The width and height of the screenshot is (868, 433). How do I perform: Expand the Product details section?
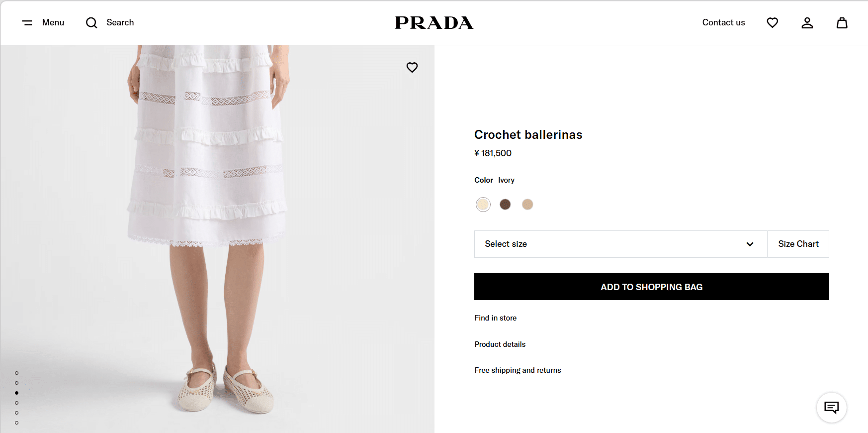[500, 344]
